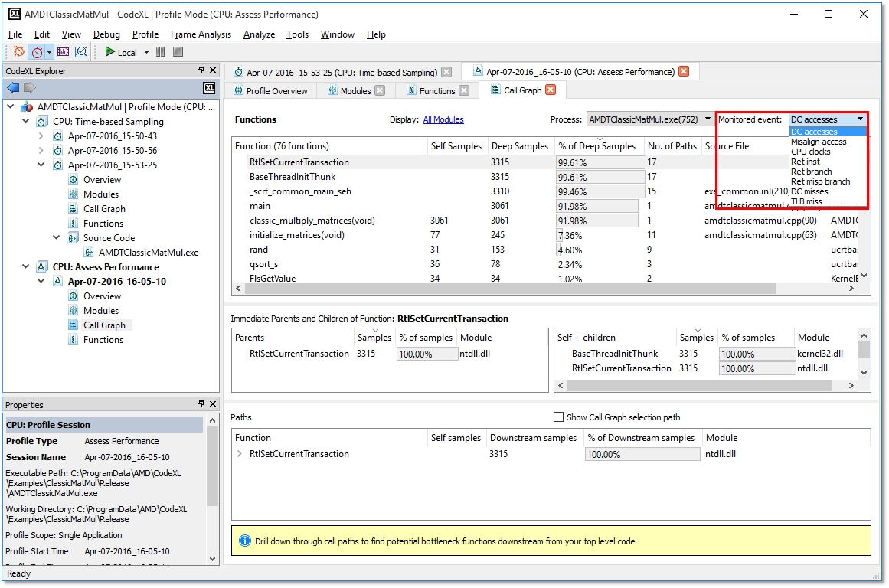This screenshot has height=588, width=889.
Task: Sort by the Self Samples column header
Action: [x=456, y=146]
